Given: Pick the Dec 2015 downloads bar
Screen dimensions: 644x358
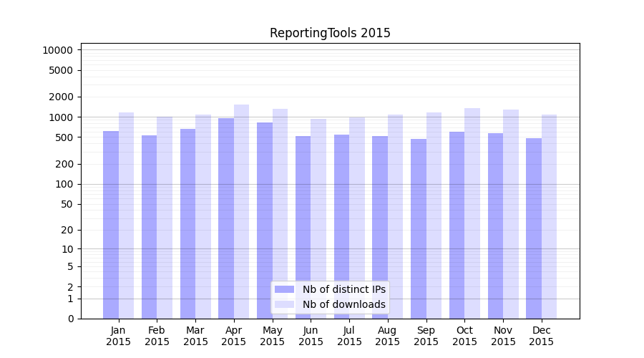Looking at the screenshot, I should 549,216.
